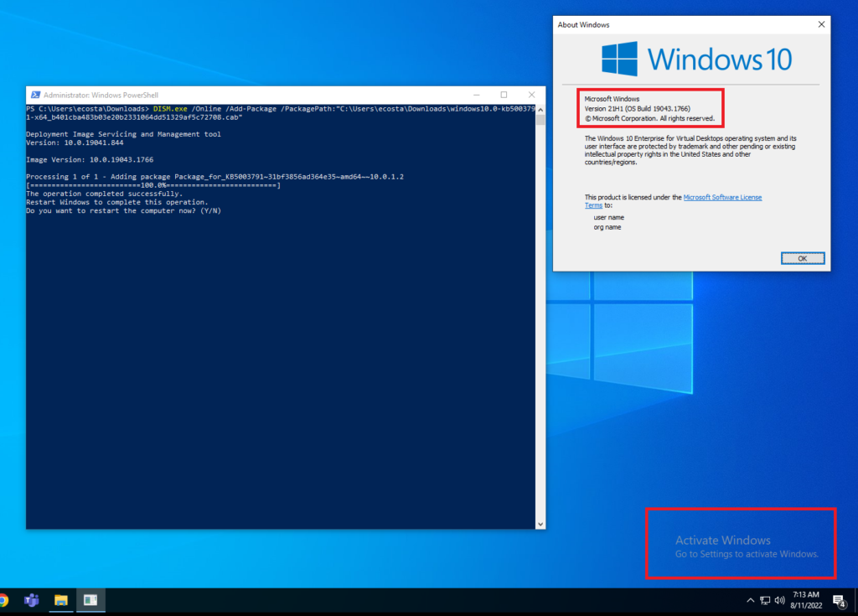
Task: Show hidden tray icons chevron
Action: point(750,601)
